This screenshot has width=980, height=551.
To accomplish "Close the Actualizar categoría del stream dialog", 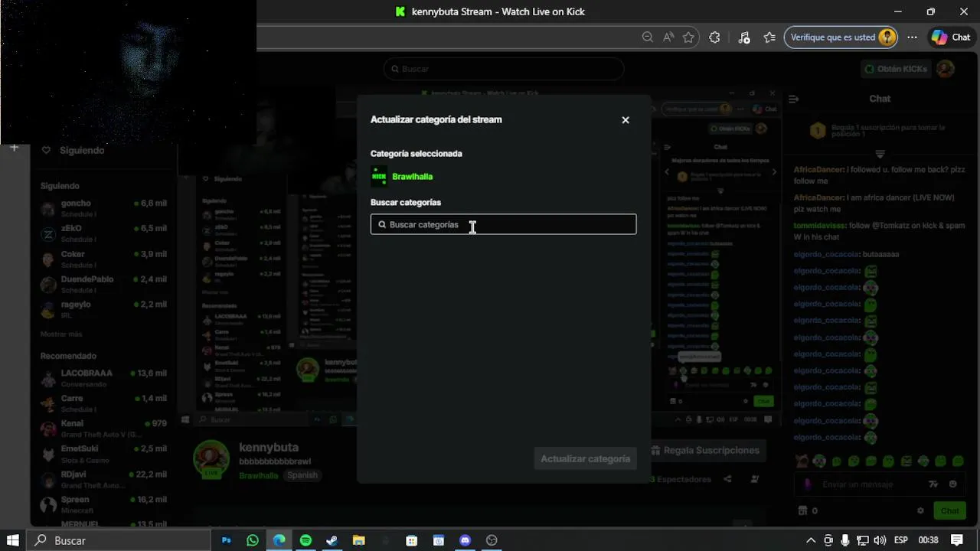I will coord(626,120).
